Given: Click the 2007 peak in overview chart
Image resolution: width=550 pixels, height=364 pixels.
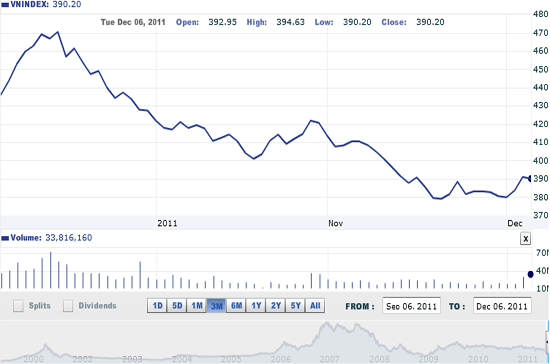Looking at the screenshot, I should point(327,323).
